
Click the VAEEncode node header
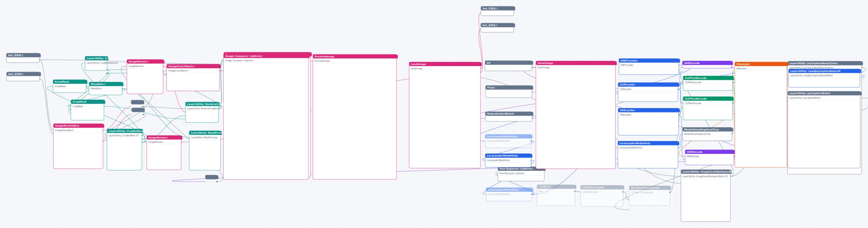point(708,63)
